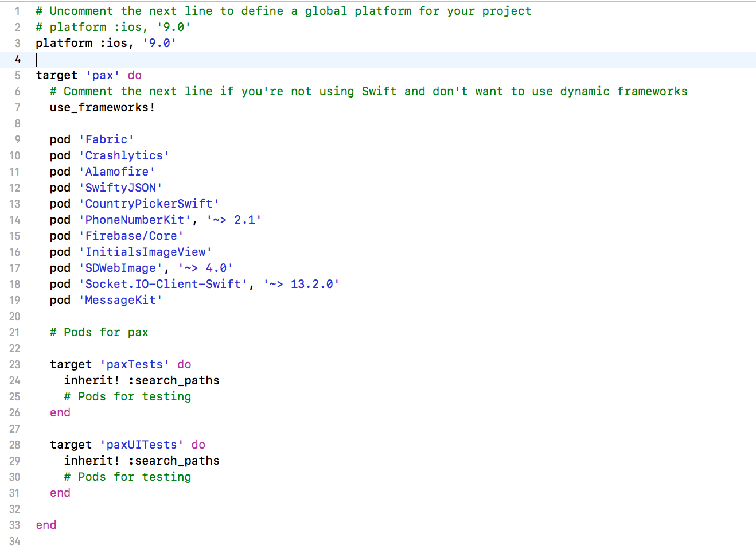Click the 'pax' target name on line 5
Screen dimensions: 756x553
[x=103, y=75]
